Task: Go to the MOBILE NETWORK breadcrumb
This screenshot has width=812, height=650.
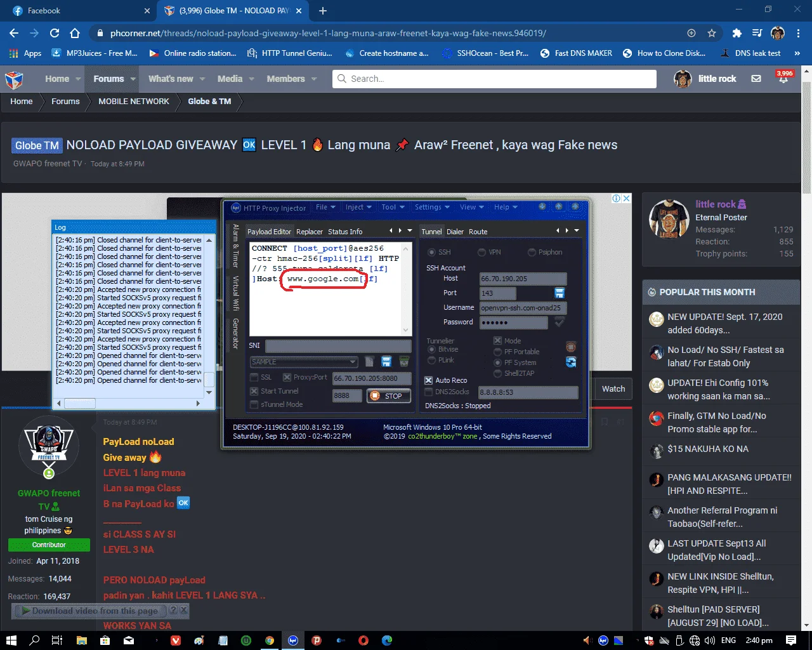Action: (134, 101)
